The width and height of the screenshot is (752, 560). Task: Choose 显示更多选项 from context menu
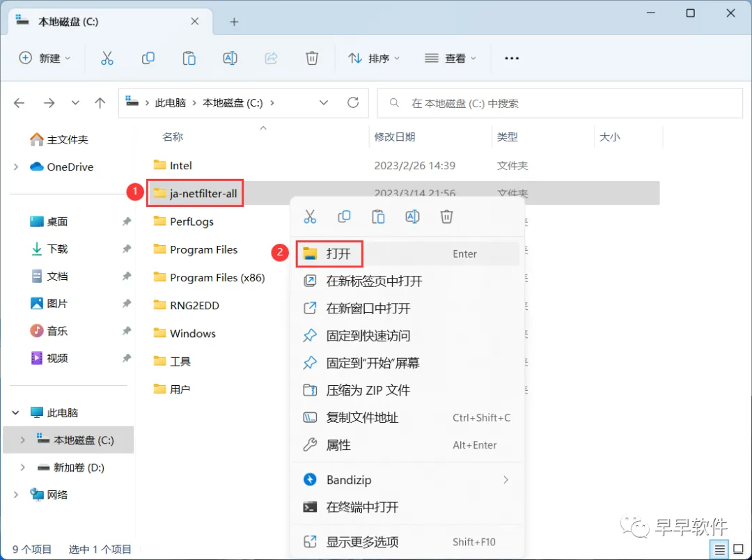click(x=407, y=543)
